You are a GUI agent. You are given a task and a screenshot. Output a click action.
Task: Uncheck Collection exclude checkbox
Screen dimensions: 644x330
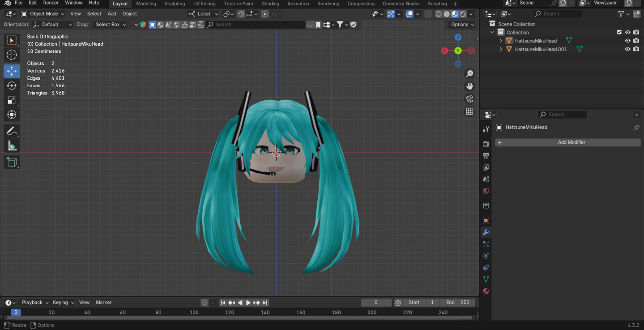coord(619,32)
